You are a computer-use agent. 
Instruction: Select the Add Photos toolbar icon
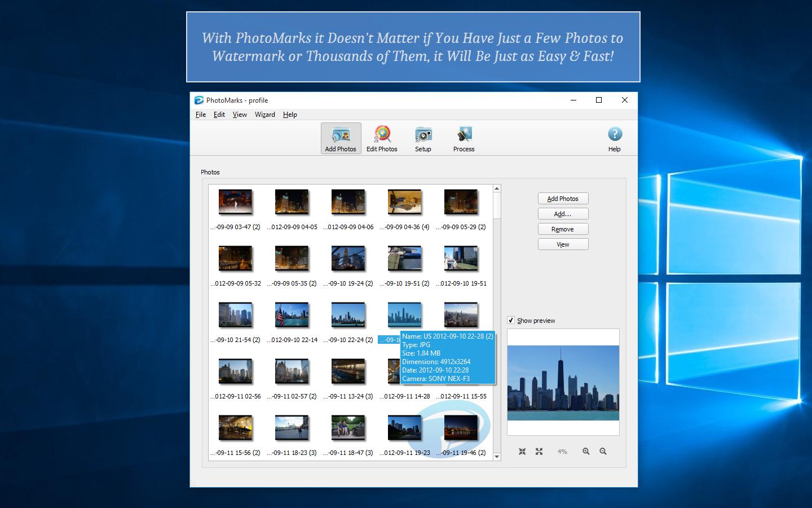(340, 138)
